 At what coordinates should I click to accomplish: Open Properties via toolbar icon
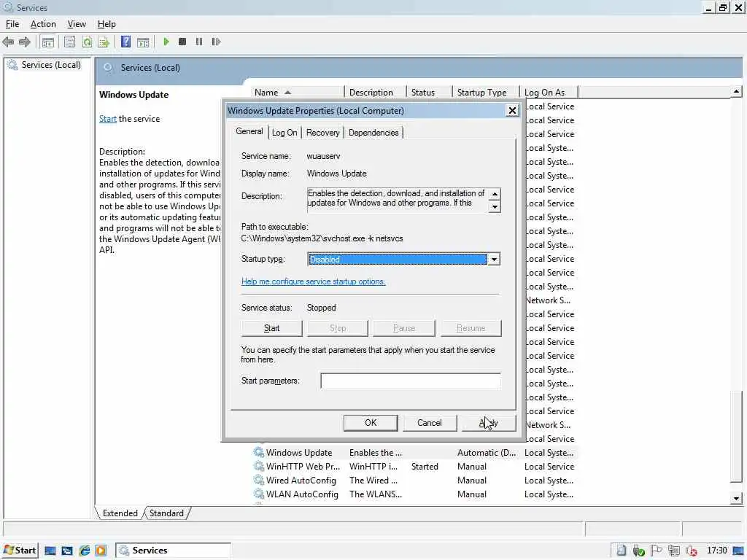tap(69, 42)
